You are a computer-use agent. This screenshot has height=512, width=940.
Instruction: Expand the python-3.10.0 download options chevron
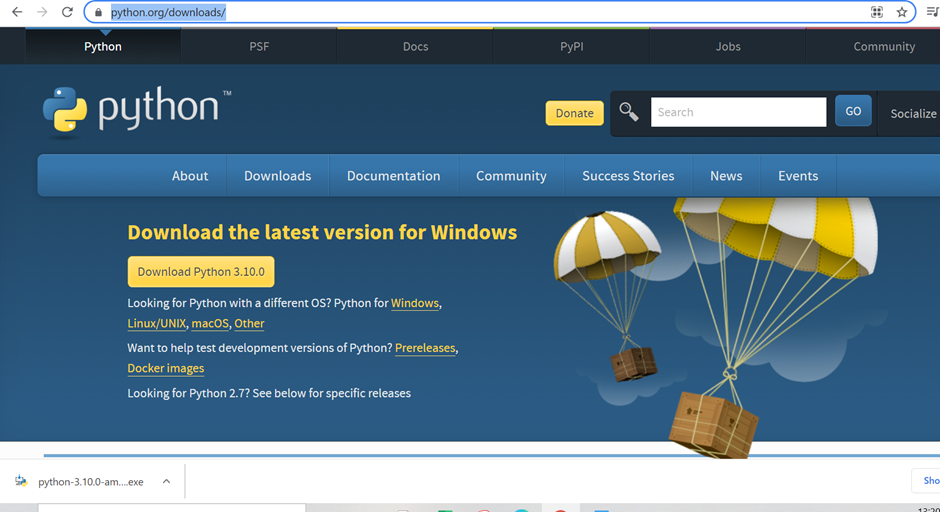click(x=166, y=481)
